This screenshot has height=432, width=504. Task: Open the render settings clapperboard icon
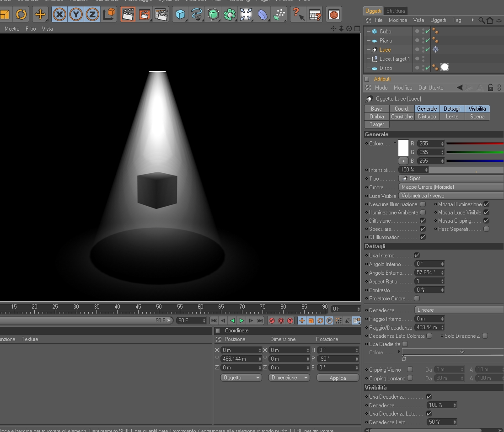161,15
